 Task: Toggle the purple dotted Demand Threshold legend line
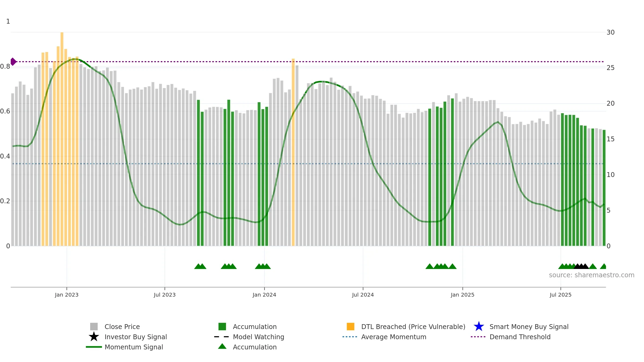[478, 337]
